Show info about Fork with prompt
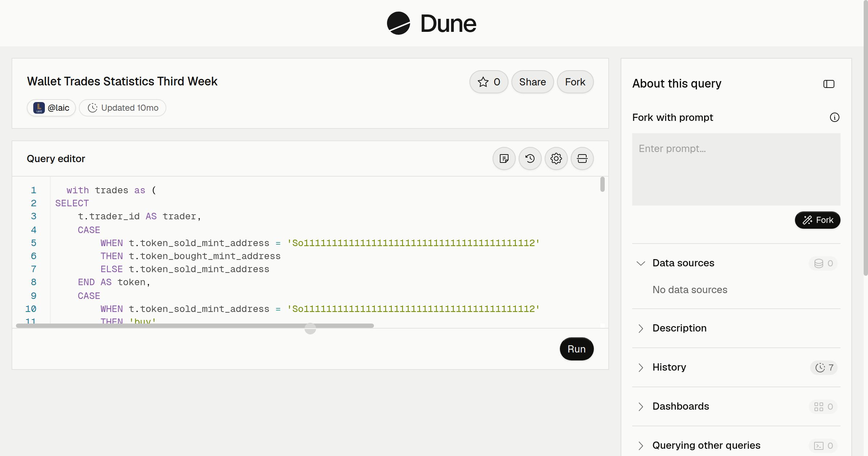This screenshot has width=868, height=456. tap(835, 117)
